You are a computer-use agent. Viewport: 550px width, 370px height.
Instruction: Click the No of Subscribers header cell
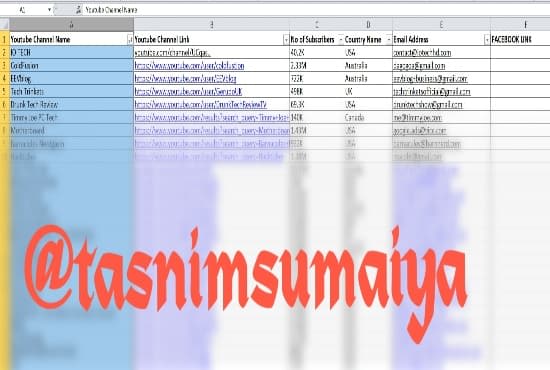[x=316, y=39]
